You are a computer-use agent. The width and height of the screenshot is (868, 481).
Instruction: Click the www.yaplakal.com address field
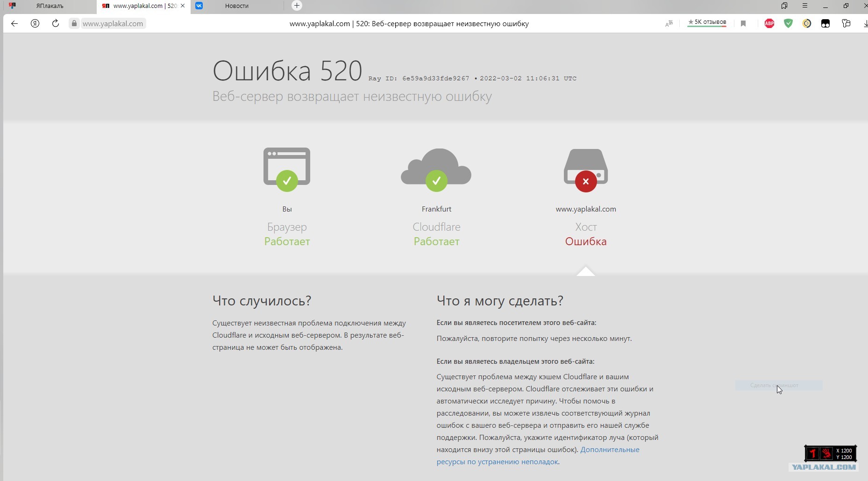point(113,23)
